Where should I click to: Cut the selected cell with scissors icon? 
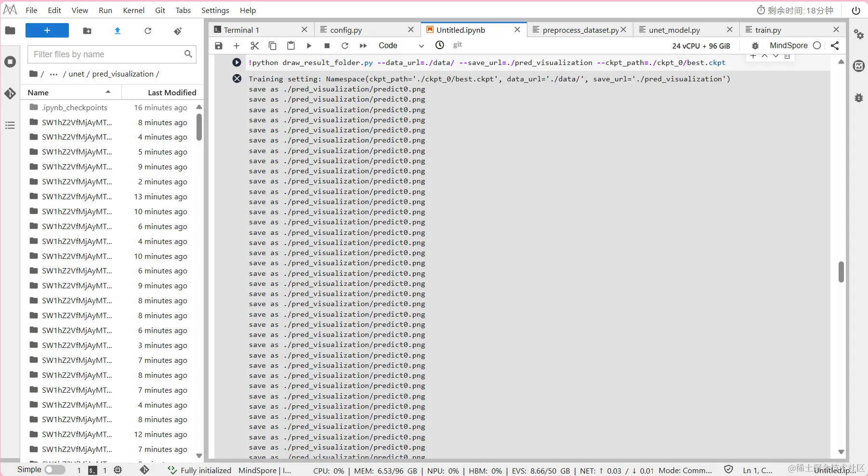(x=255, y=46)
